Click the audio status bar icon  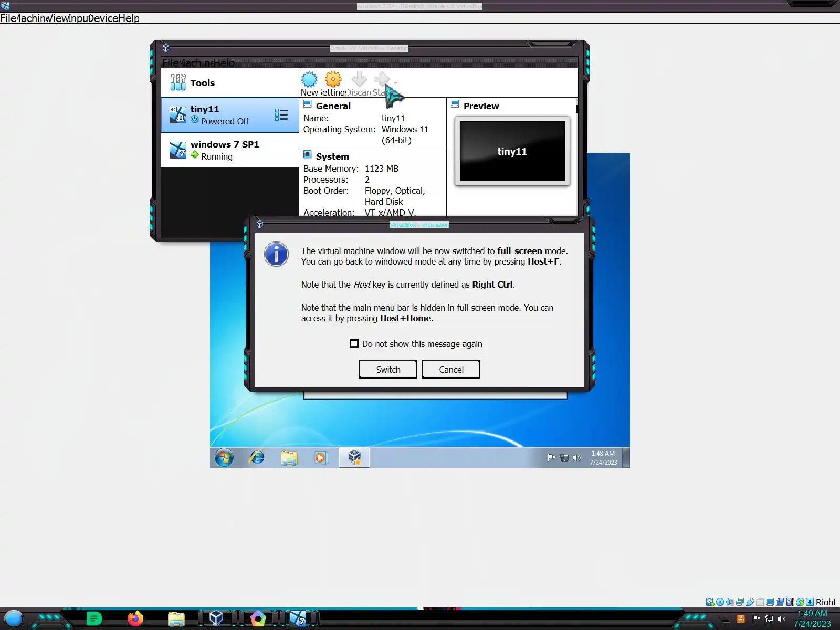pyautogui.click(x=730, y=602)
